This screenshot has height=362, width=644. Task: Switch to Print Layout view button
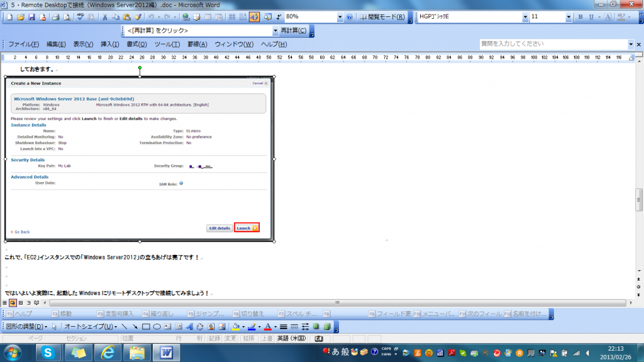(x=21, y=303)
